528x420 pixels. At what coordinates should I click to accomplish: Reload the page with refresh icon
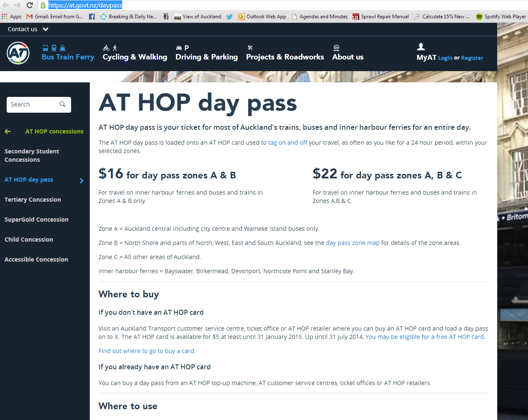click(x=30, y=5)
